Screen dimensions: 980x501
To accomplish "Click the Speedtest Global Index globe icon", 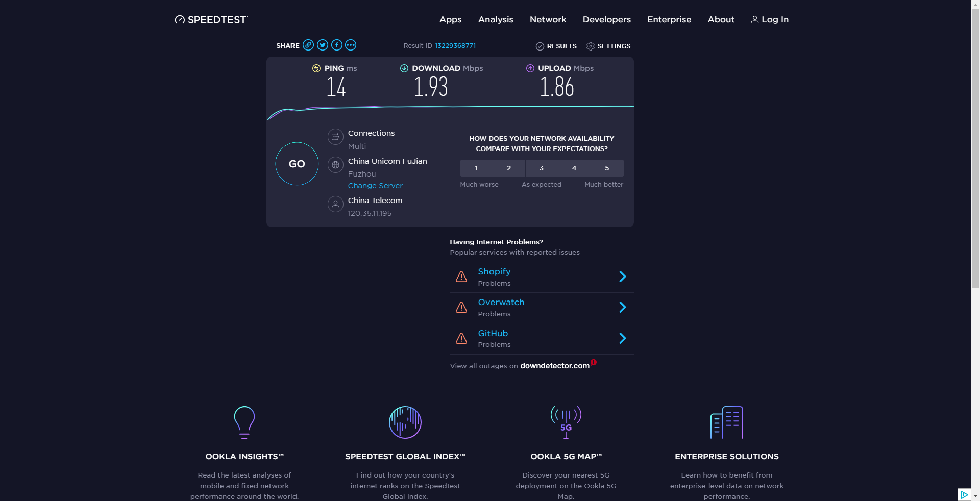I will [x=405, y=422].
